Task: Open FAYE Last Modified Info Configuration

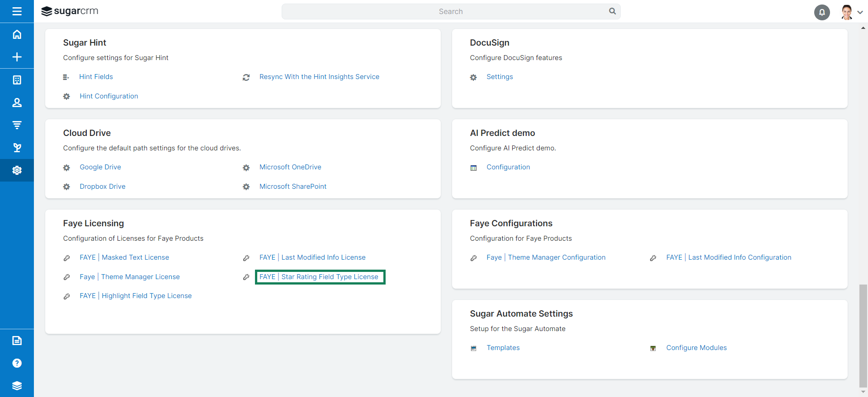Action: click(x=729, y=257)
